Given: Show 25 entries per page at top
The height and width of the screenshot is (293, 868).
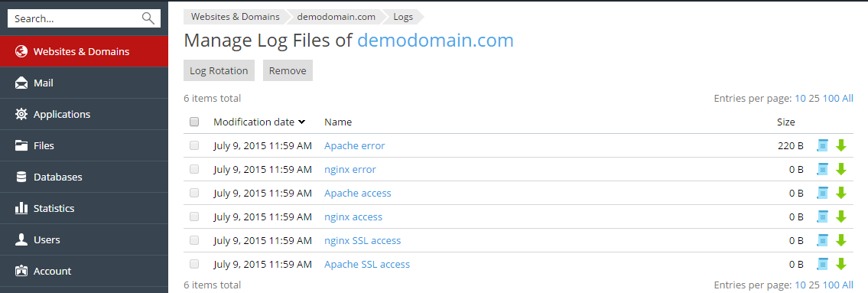Looking at the screenshot, I should [x=814, y=99].
